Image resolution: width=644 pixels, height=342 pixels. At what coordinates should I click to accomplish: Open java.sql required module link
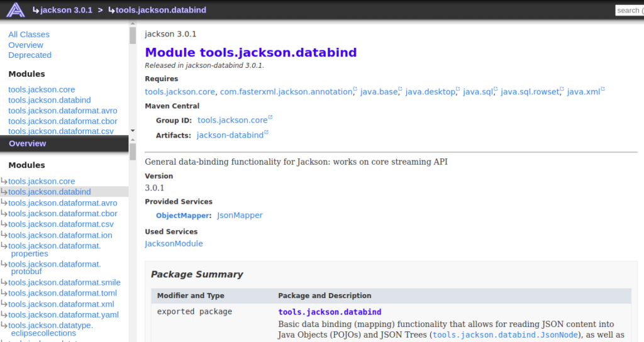click(x=478, y=92)
